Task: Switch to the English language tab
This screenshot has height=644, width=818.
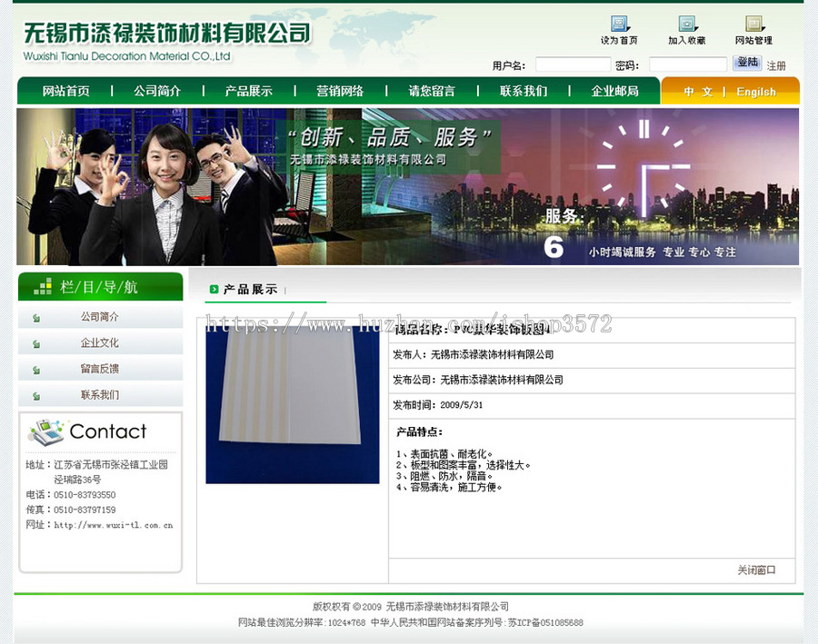Action: pyautogui.click(x=756, y=91)
